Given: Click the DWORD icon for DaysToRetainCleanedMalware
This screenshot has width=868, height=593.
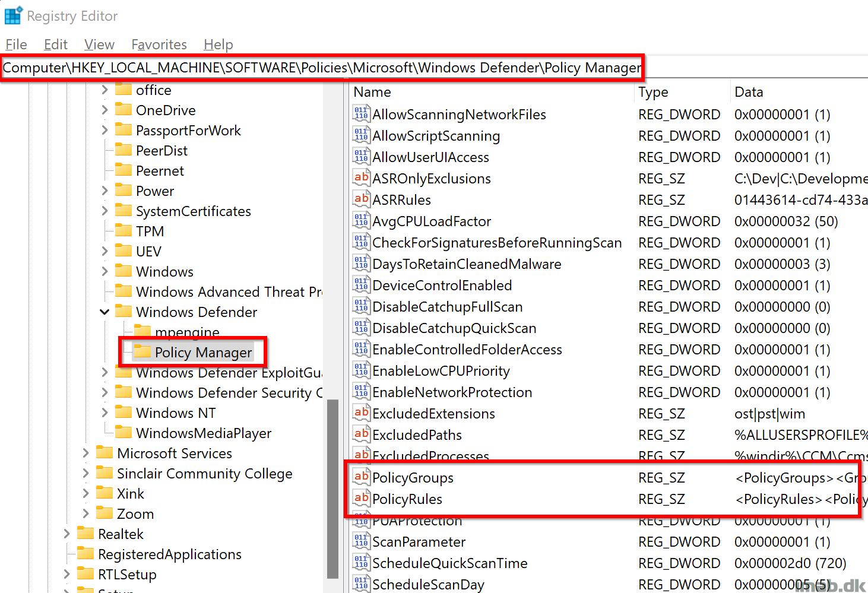Looking at the screenshot, I should [x=361, y=264].
